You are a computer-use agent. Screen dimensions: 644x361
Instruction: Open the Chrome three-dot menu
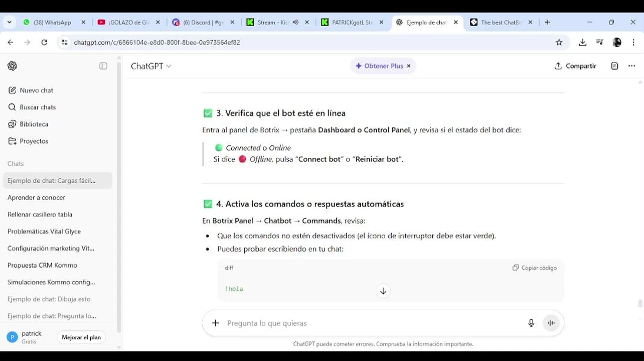(634, 43)
